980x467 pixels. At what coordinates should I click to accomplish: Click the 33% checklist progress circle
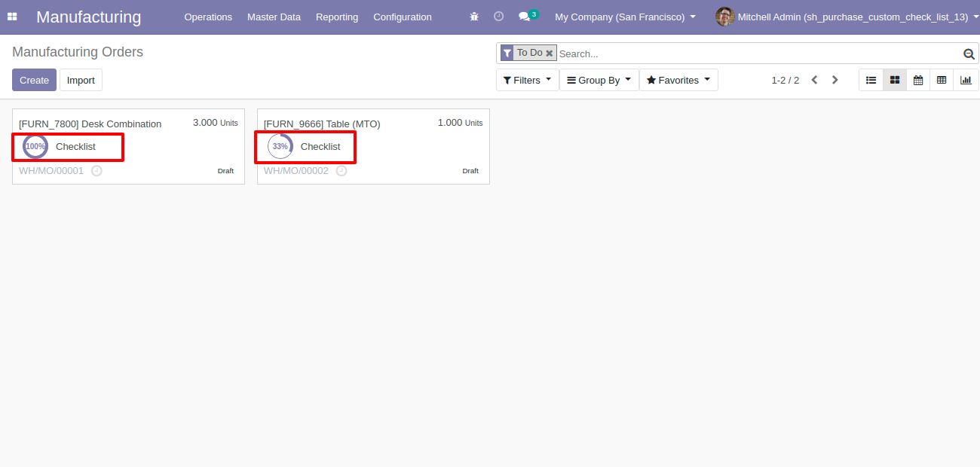point(280,146)
